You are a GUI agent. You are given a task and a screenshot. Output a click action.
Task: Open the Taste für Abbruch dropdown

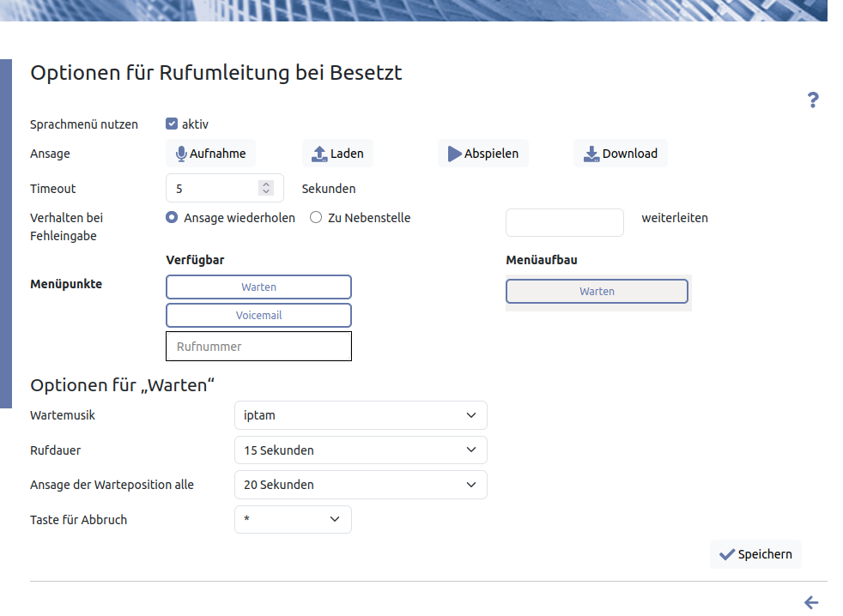click(x=293, y=519)
